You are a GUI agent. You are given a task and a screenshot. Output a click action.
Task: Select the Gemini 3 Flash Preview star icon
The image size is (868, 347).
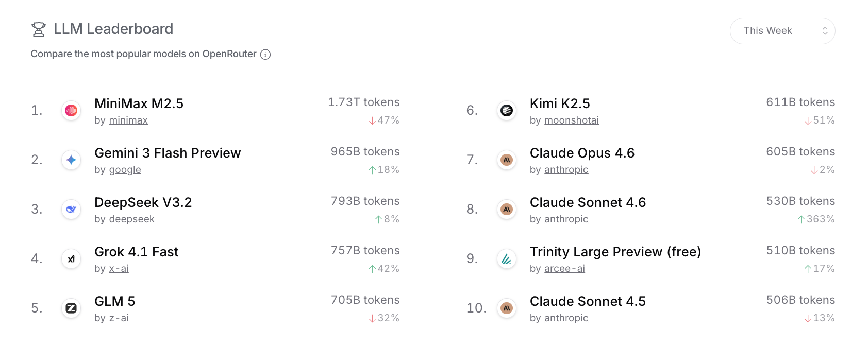(x=71, y=160)
